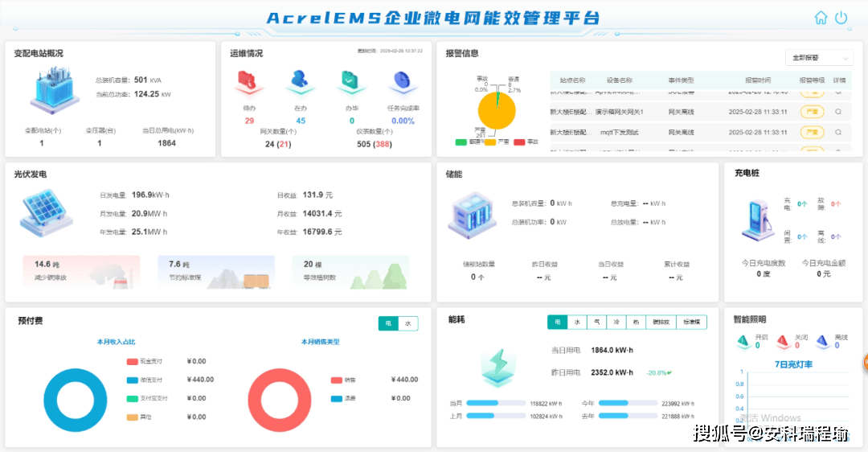Click the lightning bolt energy icon
868x452 pixels.
(499, 367)
